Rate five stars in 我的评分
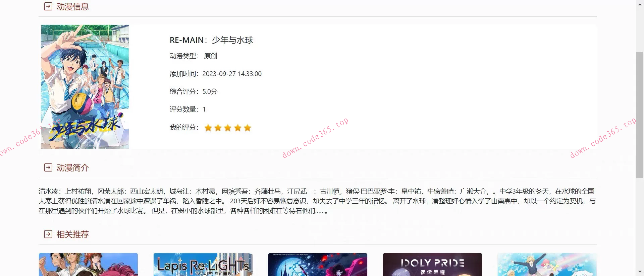 tap(248, 128)
